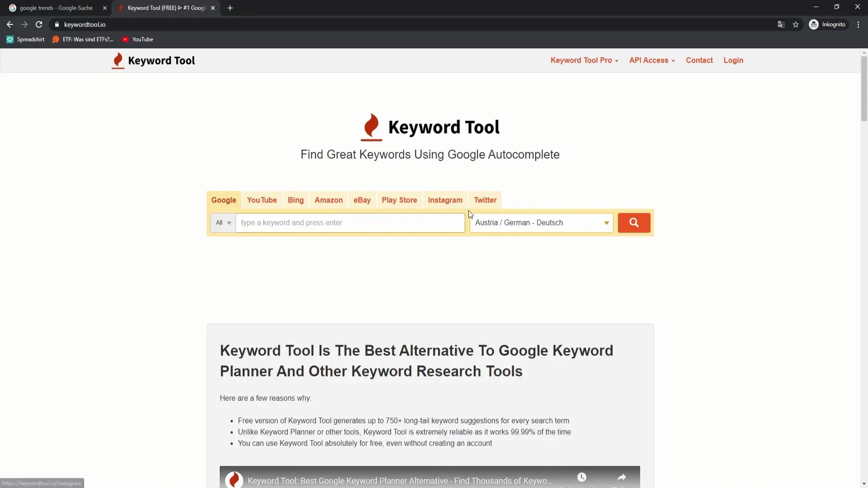Open the Spreadshirt bookmark
Viewport: 868px width, 488px height.
click(x=25, y=39)
